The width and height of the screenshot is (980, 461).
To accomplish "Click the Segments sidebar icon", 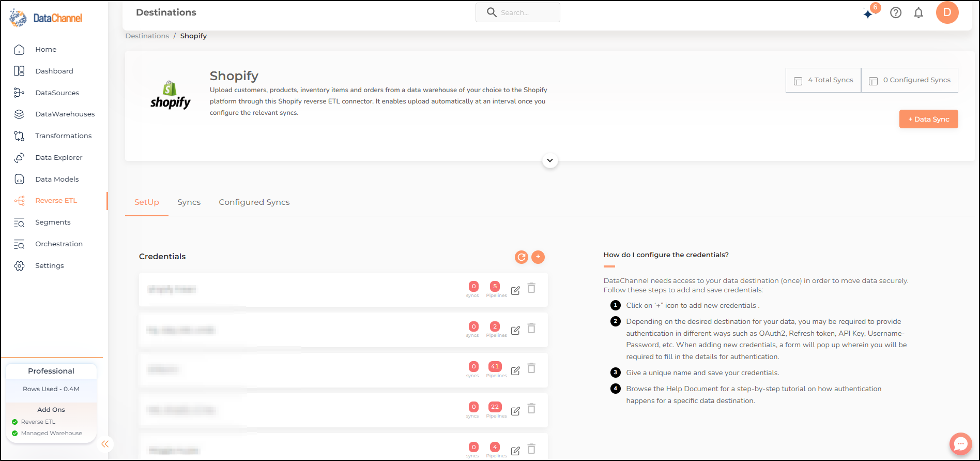I will pyautogui.click(x=19, y=222).
